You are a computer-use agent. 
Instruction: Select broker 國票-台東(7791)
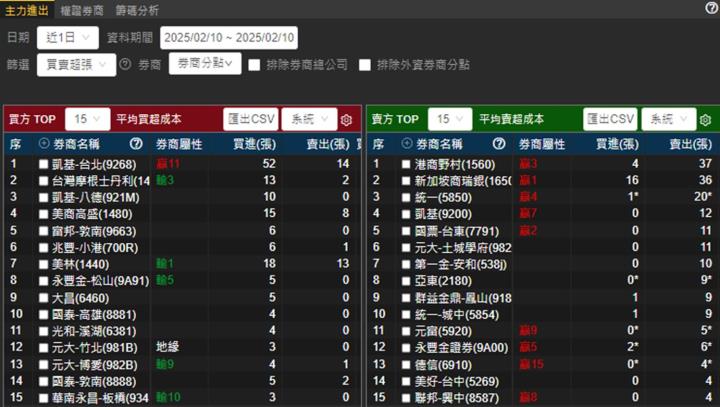point(457,231)
